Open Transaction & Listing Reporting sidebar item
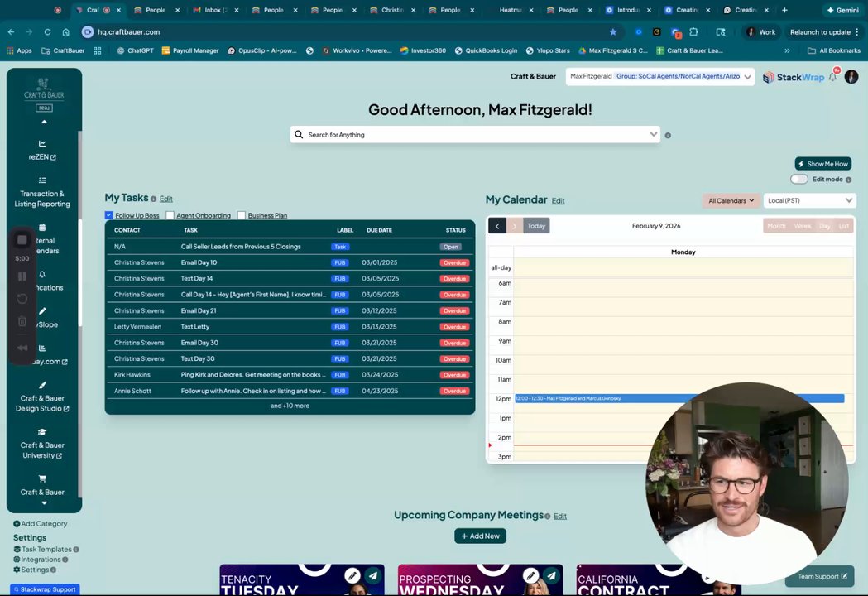Viewport: 868px width, 596px height. click(x=42, y=193)
